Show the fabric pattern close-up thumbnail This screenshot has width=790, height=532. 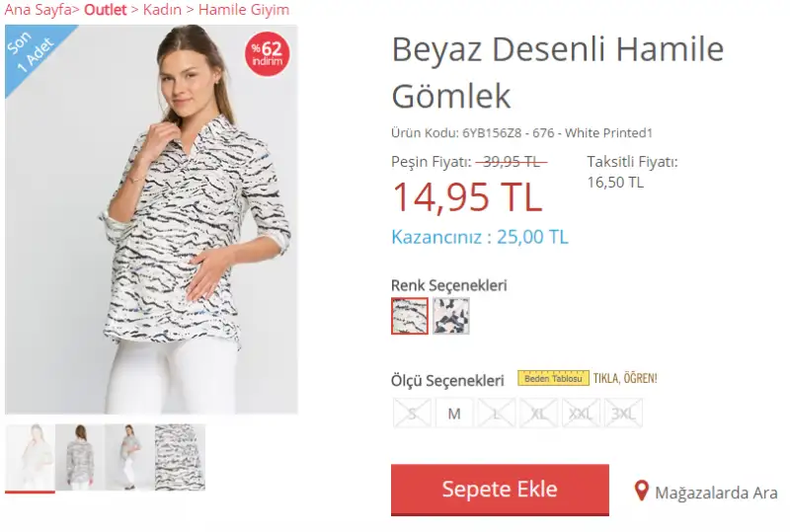(x=180, y=457)
